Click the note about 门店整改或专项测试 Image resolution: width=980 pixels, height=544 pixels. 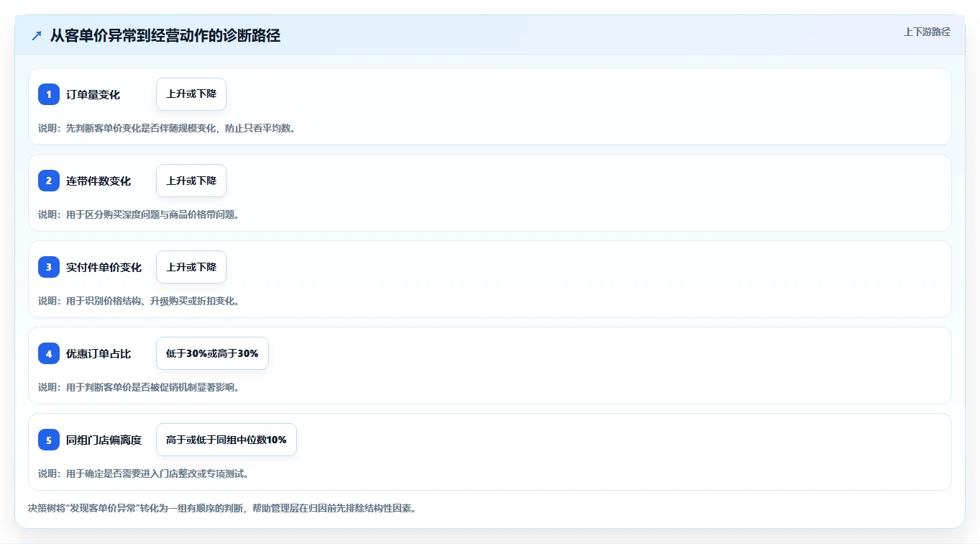[x=144, y=473]
